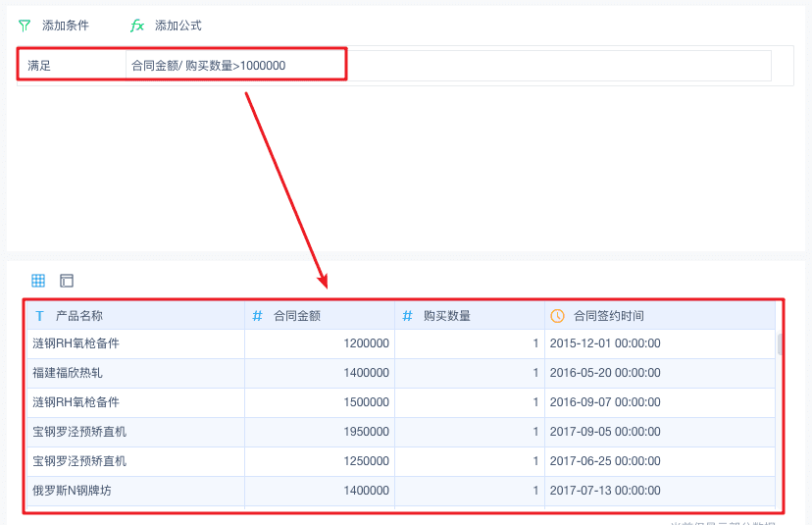Select the 产品名称 column header

coord(135,316)
